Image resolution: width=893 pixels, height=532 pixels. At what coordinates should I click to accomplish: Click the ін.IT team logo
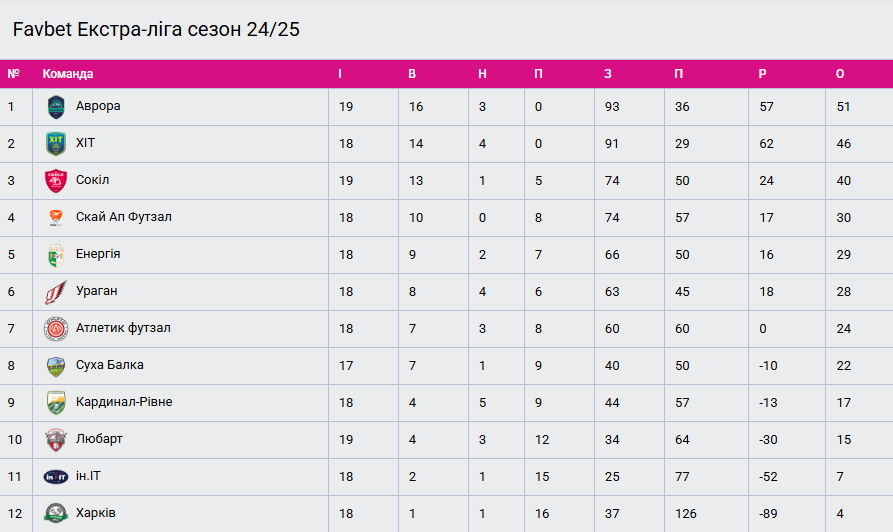point(56,477)
